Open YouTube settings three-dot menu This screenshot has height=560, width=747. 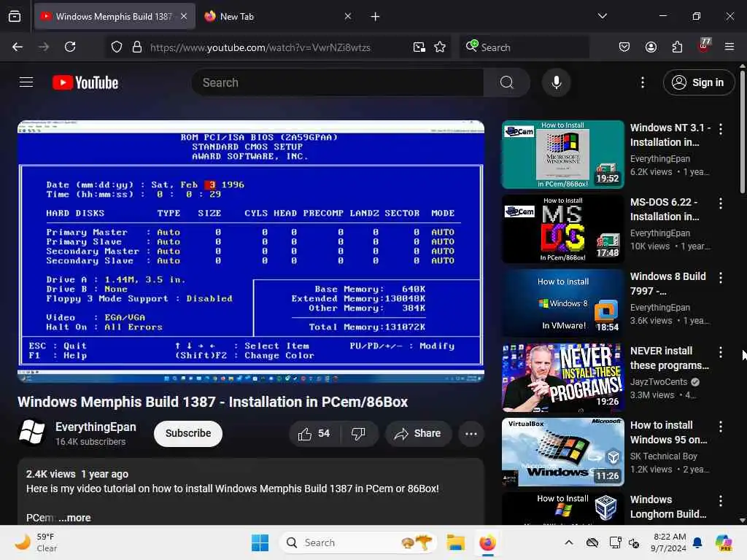[643, 82]
